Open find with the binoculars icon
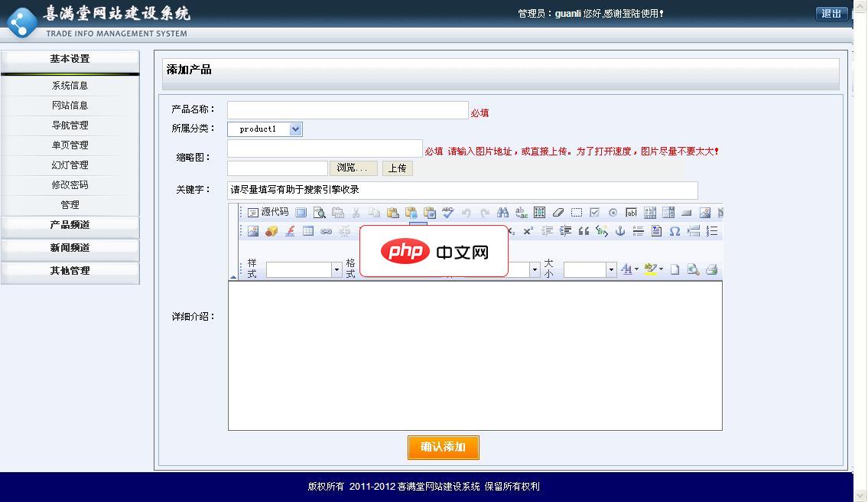 coord(502,212)
